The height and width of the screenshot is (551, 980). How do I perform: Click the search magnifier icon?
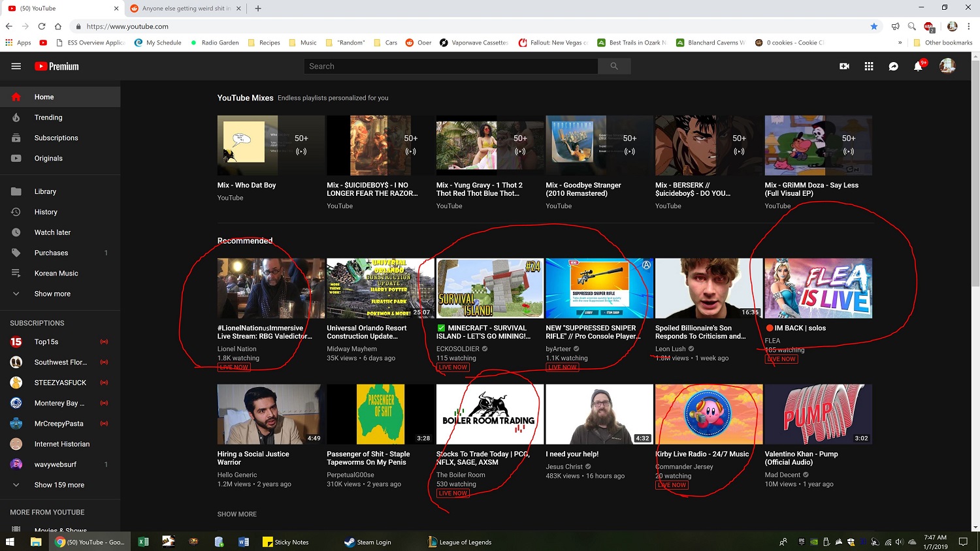click(613, 66)
